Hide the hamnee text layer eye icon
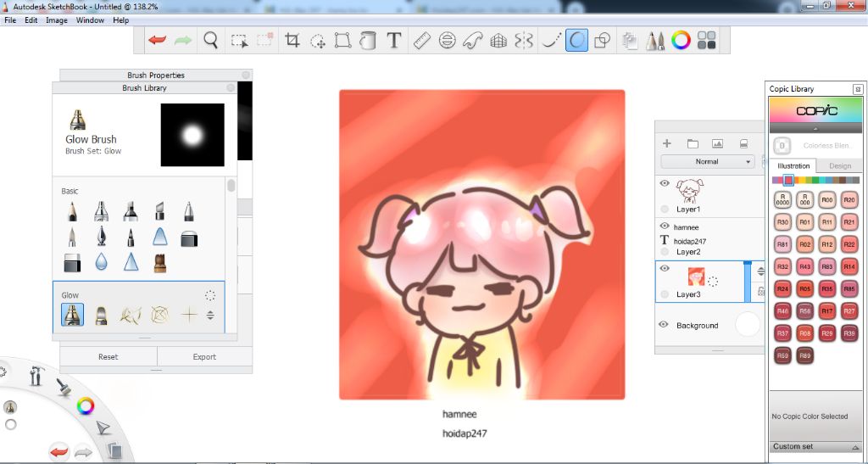 (x=665, y=226)
